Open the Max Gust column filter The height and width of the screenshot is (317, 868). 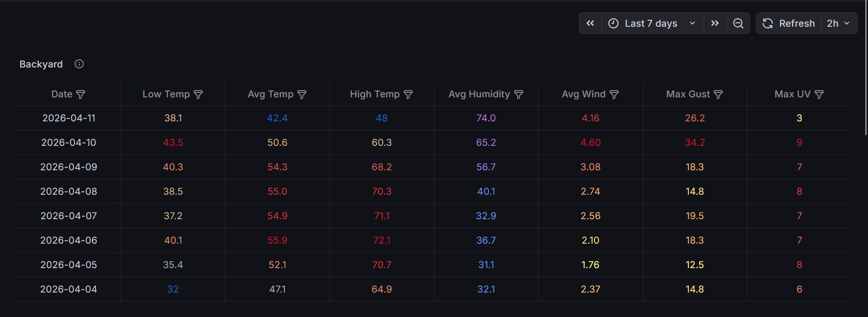point(718,95)
